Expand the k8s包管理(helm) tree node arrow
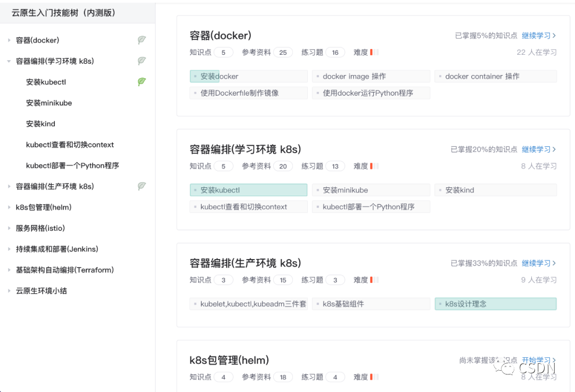The image size is (575, 392). [9, 207]
